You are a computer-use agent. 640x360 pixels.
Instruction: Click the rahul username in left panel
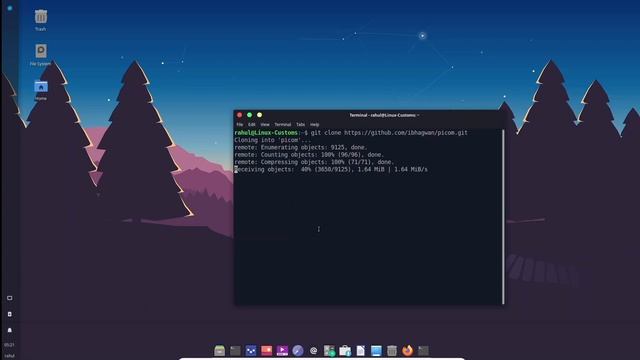9,356
